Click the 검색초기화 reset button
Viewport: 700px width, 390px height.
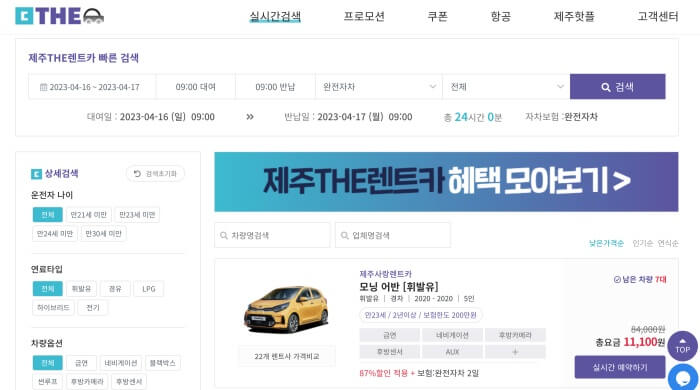point(155,174)
